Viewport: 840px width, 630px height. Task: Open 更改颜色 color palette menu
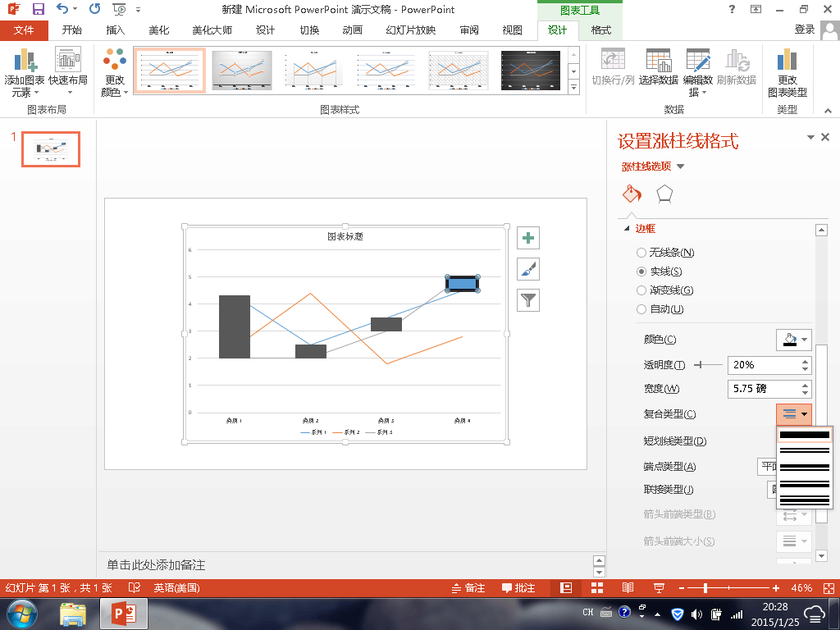click(114, 72)
